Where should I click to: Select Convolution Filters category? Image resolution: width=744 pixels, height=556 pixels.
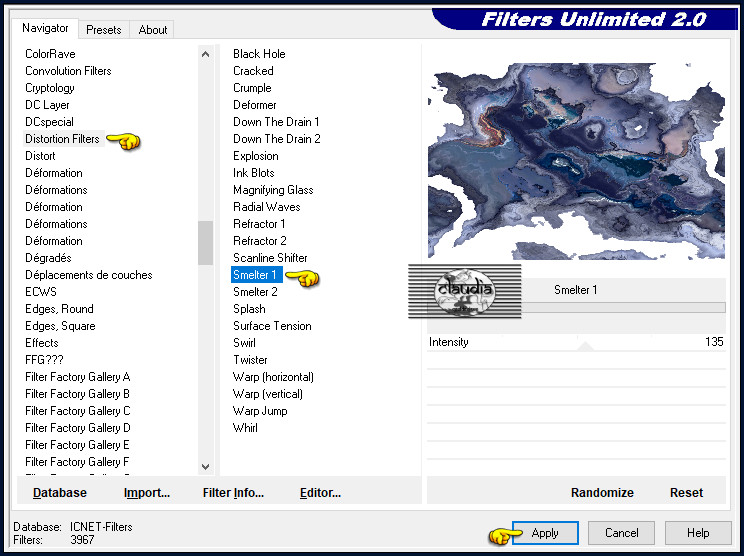[x=68, y=71]
